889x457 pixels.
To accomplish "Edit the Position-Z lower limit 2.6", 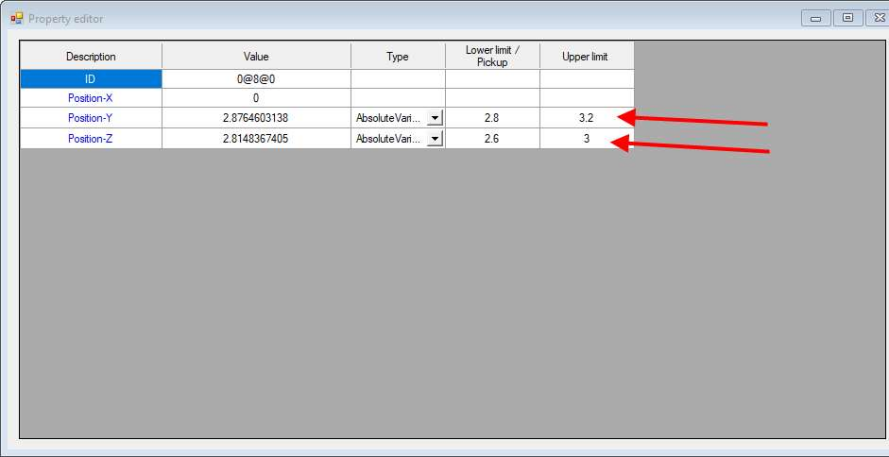I will (x=493, y=138).
